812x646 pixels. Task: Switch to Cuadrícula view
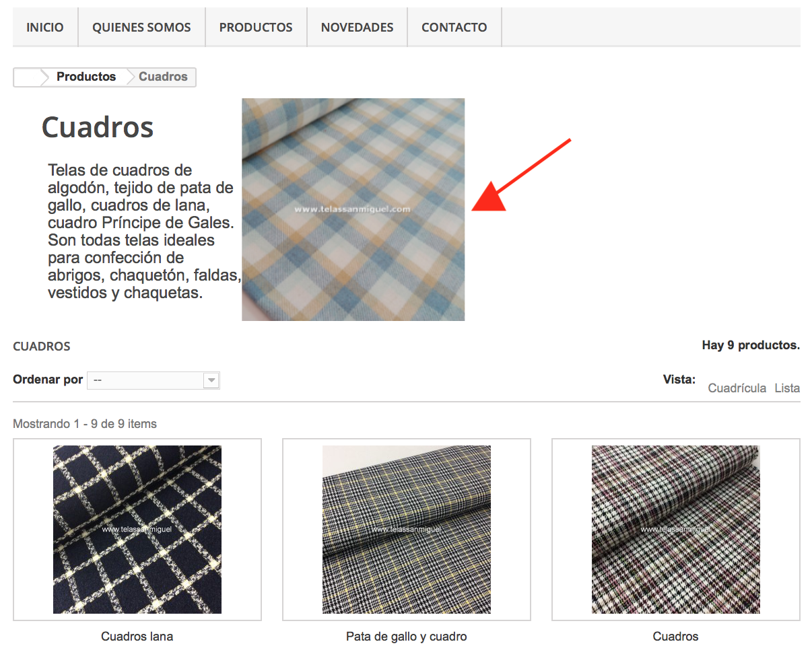tap(737, 388)
